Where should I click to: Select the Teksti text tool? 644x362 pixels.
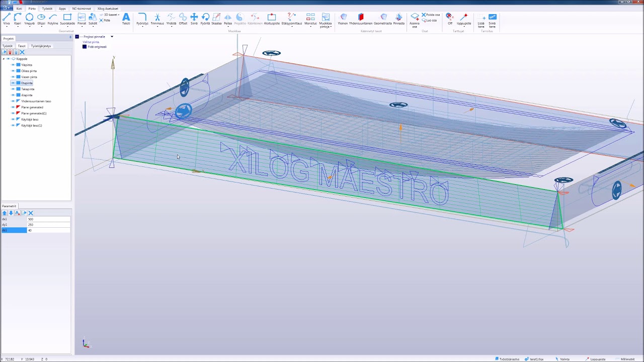pos(126,19)
